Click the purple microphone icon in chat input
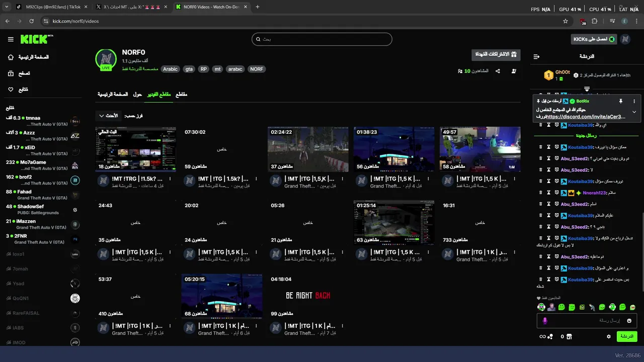644x362 pixels. [x=544, y=321]
